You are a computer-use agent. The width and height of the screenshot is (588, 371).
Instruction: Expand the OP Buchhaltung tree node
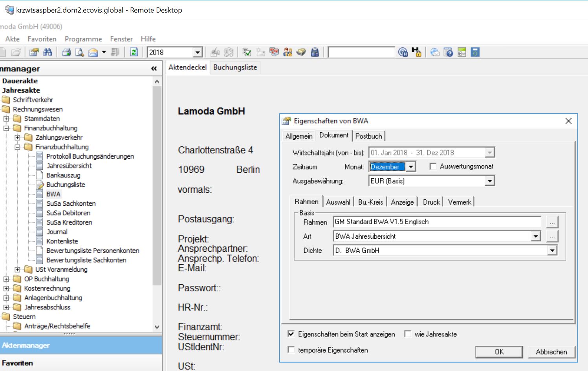(5, 279)
